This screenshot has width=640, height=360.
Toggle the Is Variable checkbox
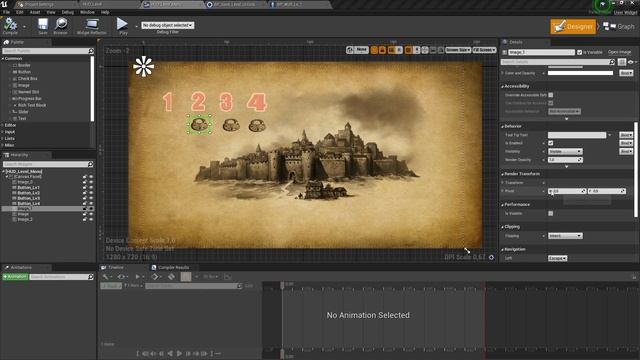(x=579, y=52)
